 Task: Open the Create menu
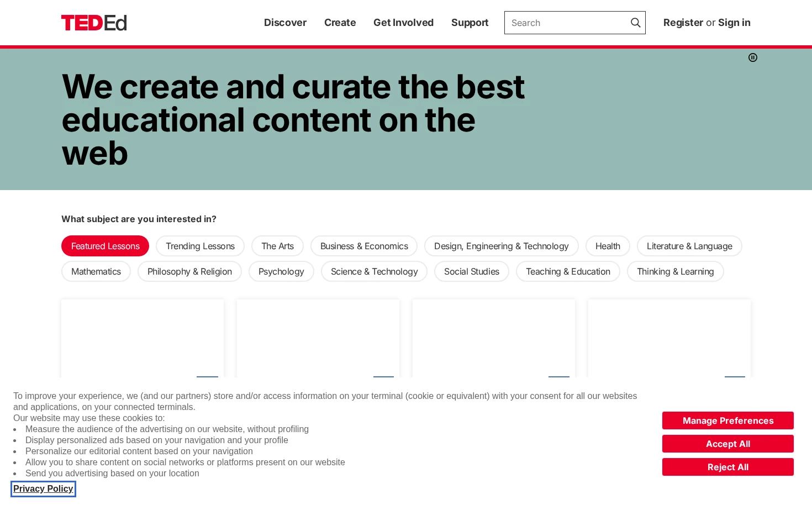coord(340,23)
